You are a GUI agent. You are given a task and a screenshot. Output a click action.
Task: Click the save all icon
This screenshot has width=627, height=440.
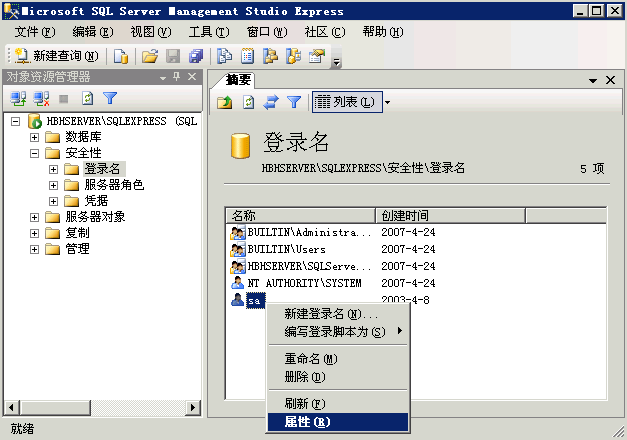[x=196, y=56]
